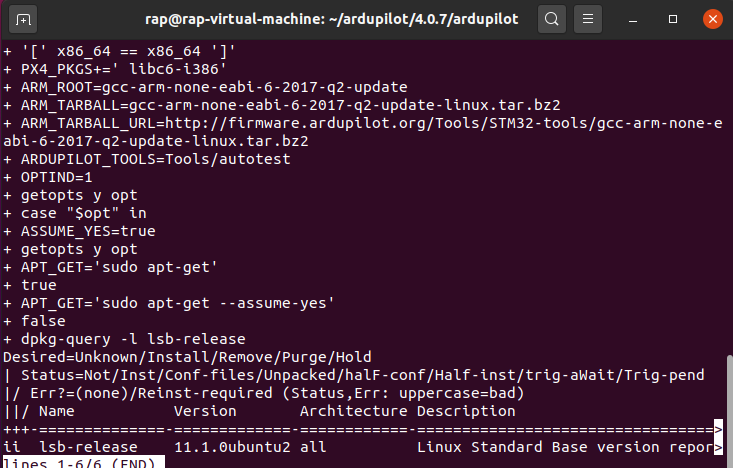Click the vertical scrollbar thumb

[729, 410]
